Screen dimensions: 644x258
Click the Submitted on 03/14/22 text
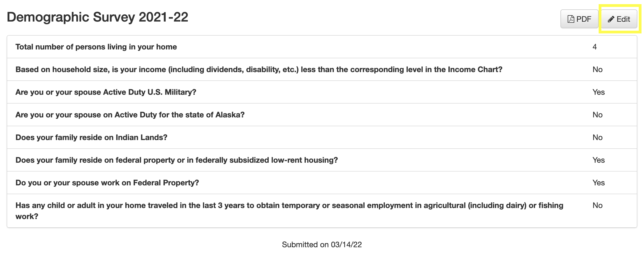coord(322,244)
